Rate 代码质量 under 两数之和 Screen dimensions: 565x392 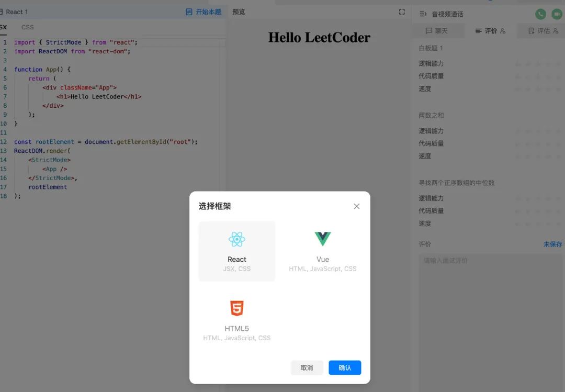click(x=538, y=143)
